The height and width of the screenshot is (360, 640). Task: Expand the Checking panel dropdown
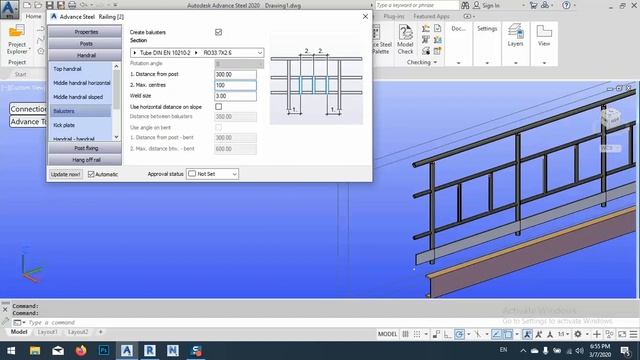pyautogui.click(x=435, y=62)
